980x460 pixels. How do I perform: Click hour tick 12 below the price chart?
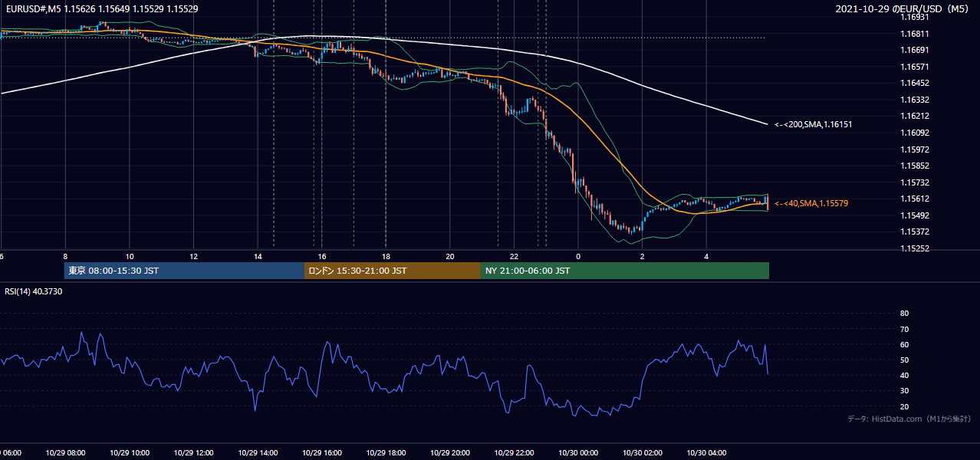pyautogui.click(x=194, y=257)
